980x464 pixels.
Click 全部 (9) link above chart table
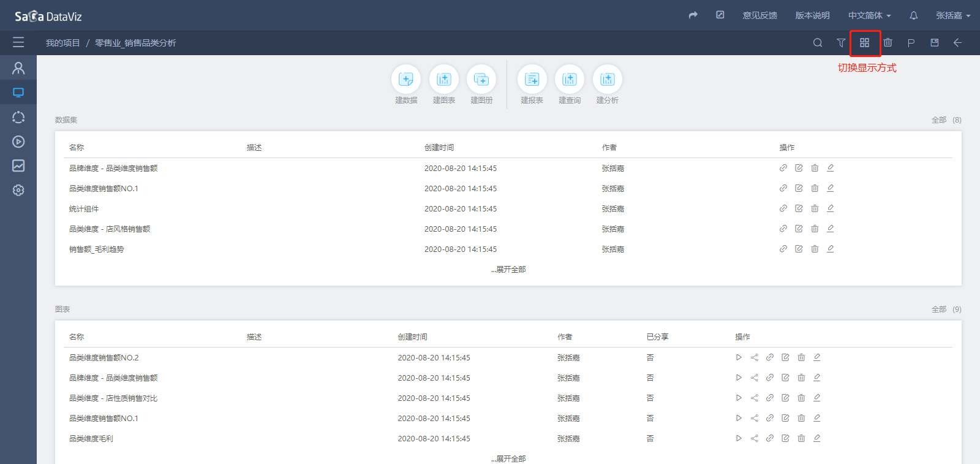pyautogui.click(x=946, y=310)
